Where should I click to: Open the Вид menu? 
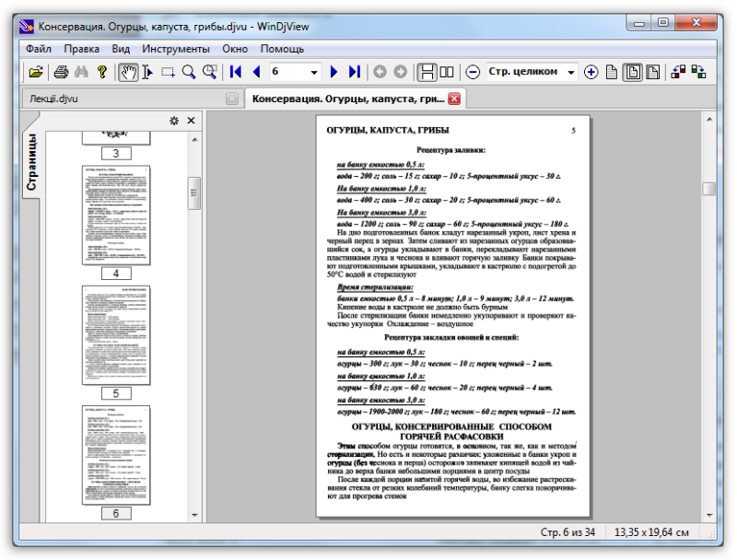(x=121, y=49)
